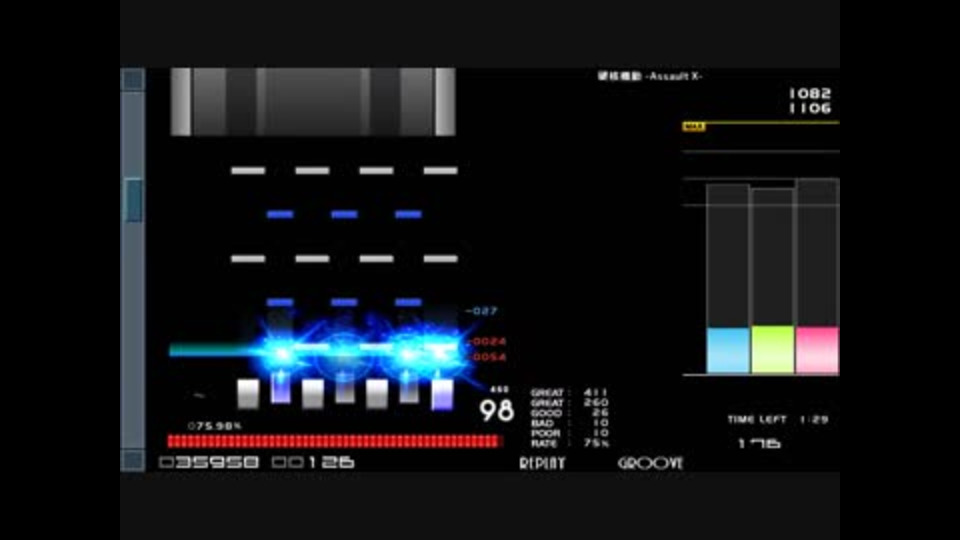Click the large combo number "98"
The image size is (960, 540).
pos(497,410)
